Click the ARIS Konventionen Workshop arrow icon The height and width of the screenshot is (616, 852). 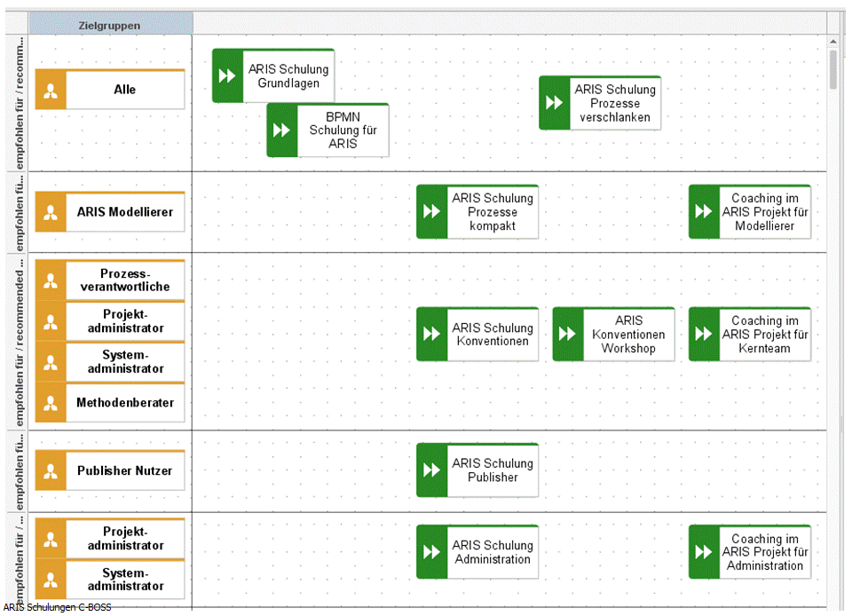[568, 334]
